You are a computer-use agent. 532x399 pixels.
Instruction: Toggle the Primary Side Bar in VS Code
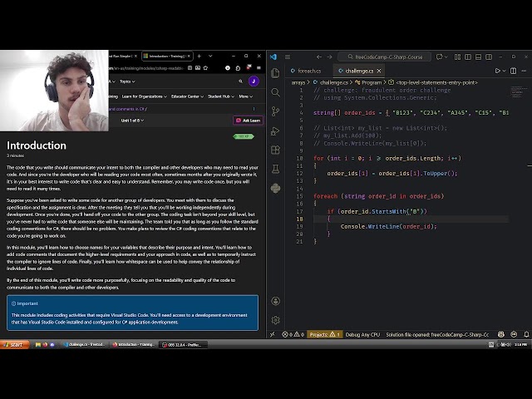coord(468,57)
